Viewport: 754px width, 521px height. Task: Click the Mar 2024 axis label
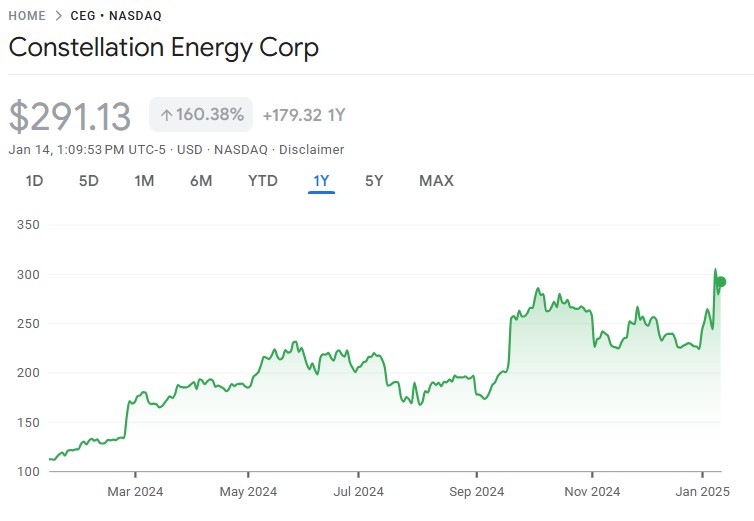point(135,491)
